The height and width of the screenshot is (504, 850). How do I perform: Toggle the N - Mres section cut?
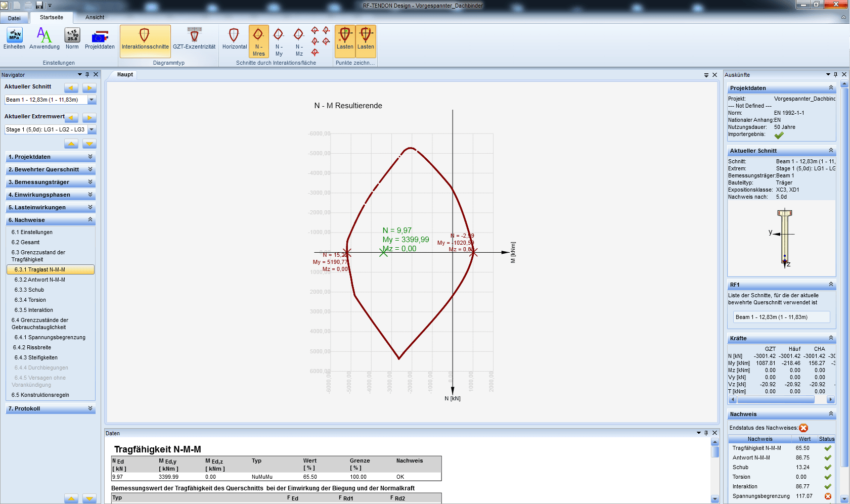[258, 41]
